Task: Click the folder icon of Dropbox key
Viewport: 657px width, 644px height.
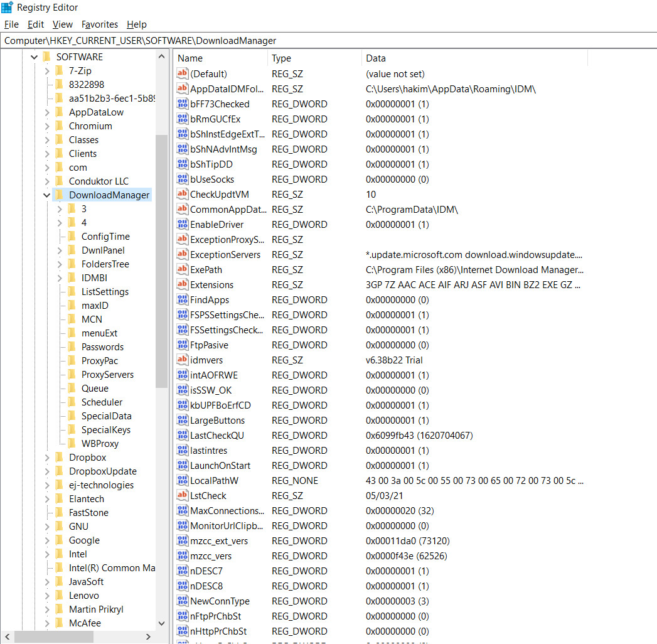Action: coord(59,457)
